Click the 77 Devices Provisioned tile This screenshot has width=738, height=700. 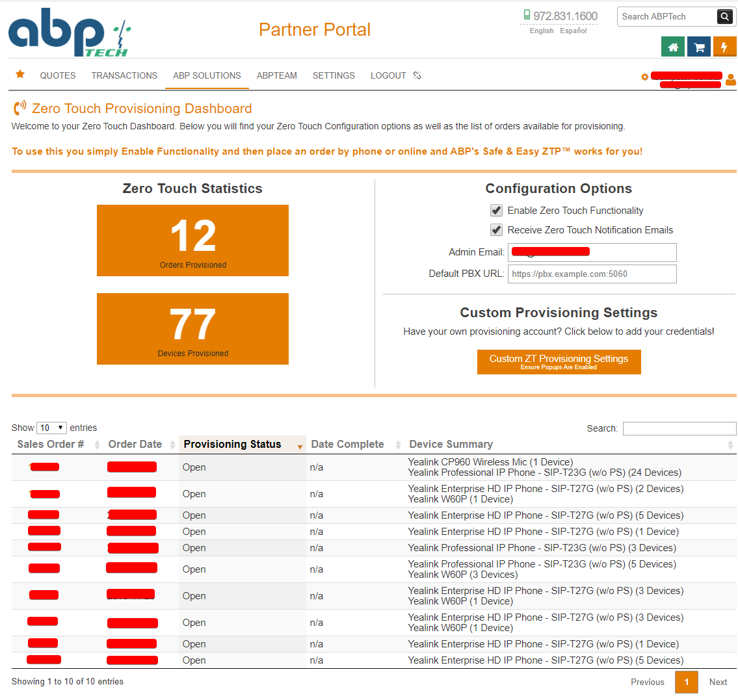(x=192, y=329)
